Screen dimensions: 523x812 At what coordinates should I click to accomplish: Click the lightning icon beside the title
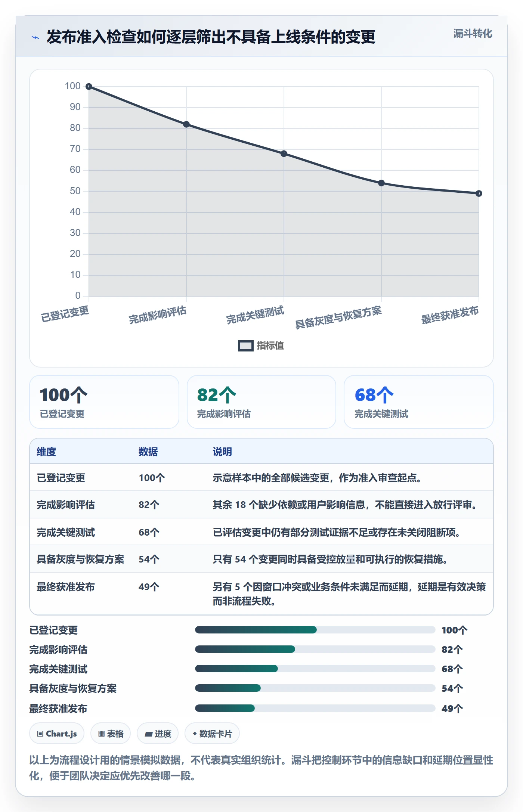pyautogui.click(x=35, y=37)
